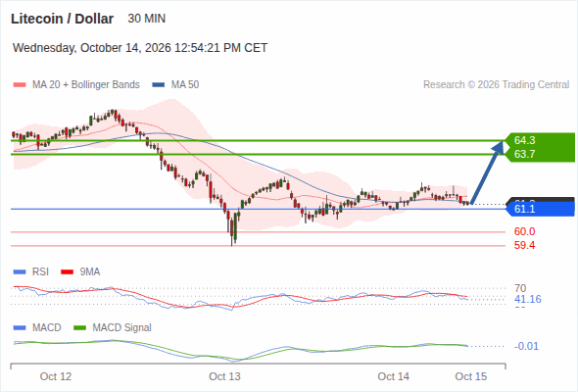
Task: Click the Oct 13 date axis label
Action: pyautogui.click(x=224, y=376)
